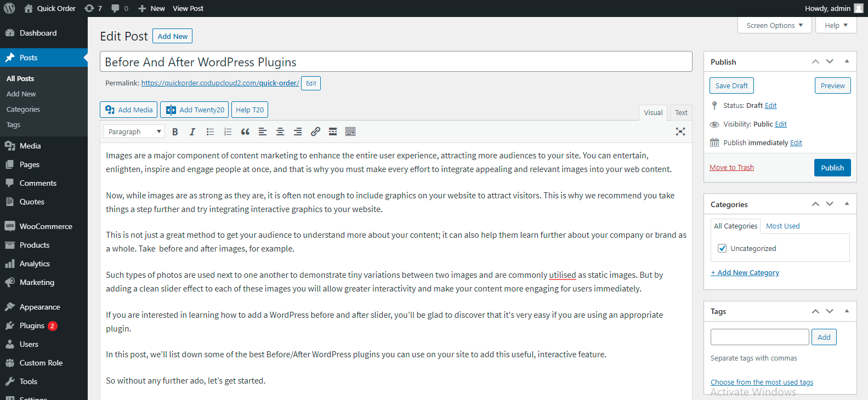The image size is (868, 400).
Task: Open Products in the sidebar
Action: (x=44, y=245)
